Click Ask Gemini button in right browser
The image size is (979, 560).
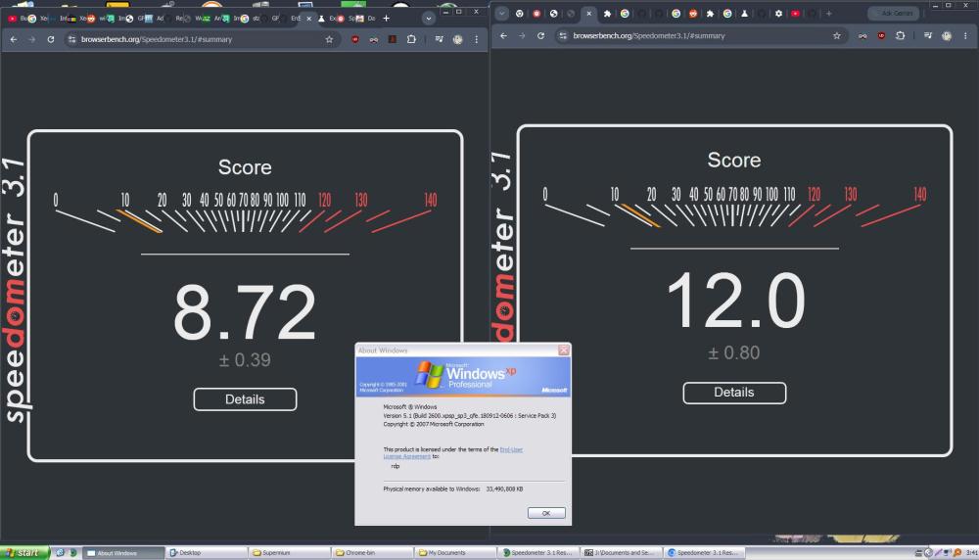(x=894, y=13)
